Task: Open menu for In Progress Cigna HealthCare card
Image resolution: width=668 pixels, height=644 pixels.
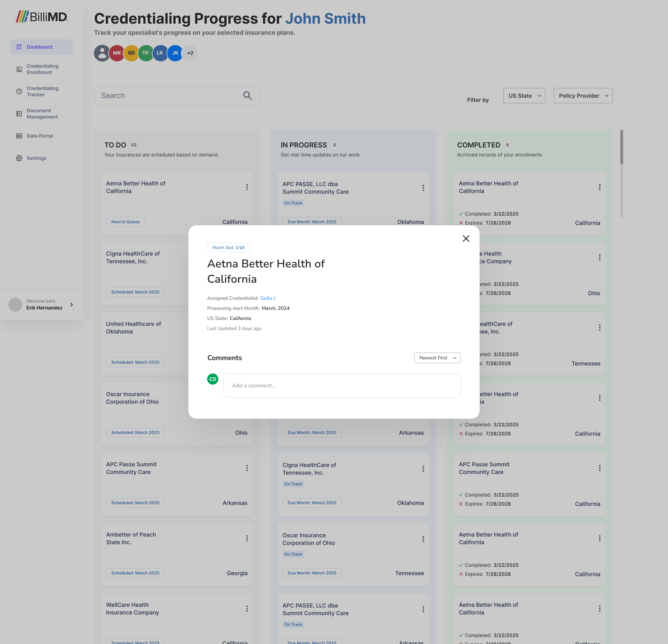Action: (x=423, y=469)
